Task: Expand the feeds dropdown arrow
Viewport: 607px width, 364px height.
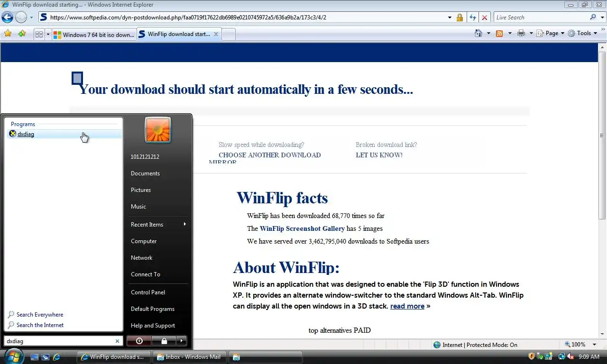Action: pos(510,33)
